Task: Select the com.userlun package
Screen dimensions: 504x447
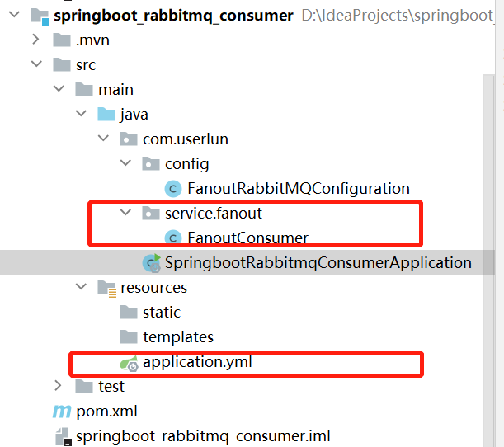Action: point(186,139)
